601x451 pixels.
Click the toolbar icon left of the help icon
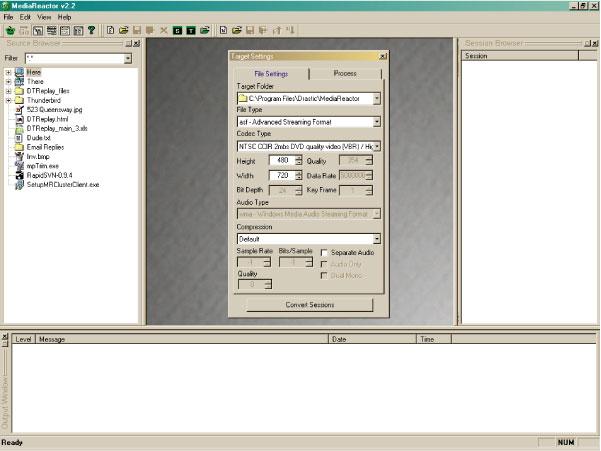point(78,30)
